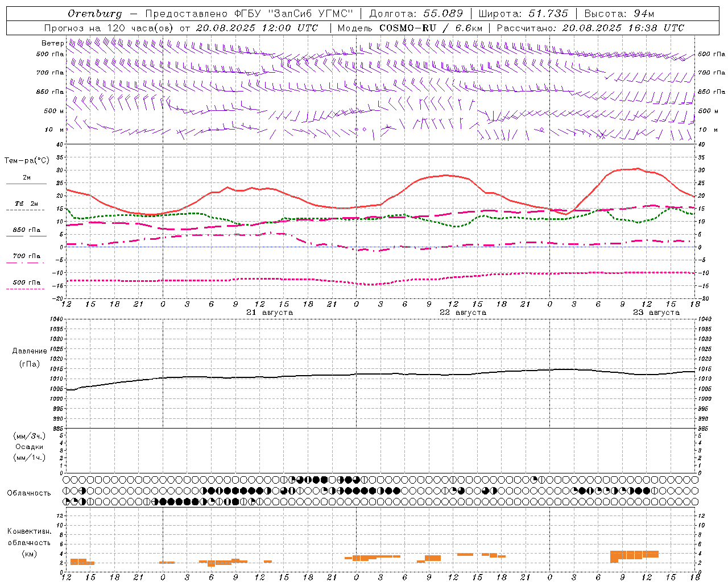The height and width of the screenshot is (582, 728).
Task: Click the 500 м wind level label on left
Action: tap(54, 111)
